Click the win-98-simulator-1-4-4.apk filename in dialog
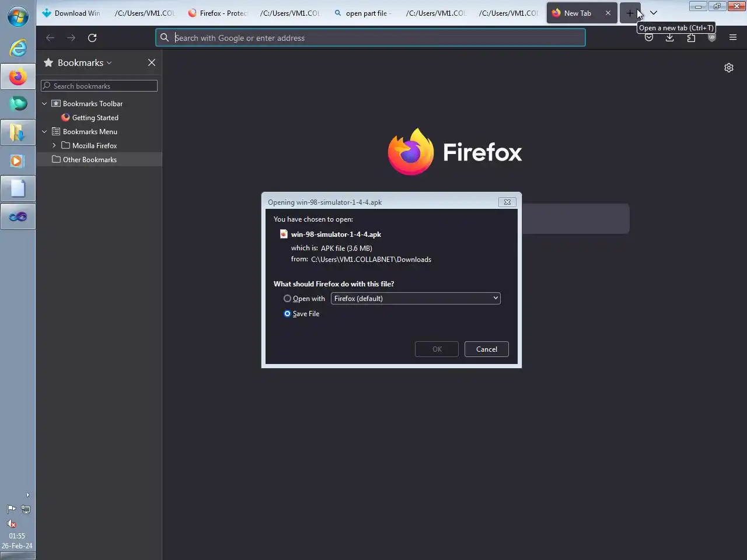 point(336,234)
